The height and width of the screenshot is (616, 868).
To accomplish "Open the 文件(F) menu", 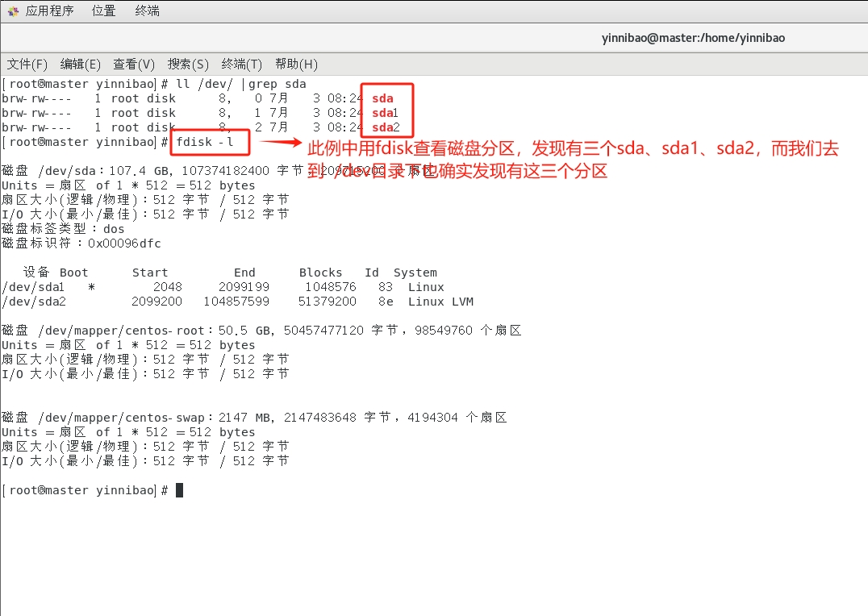I will 27,65.
